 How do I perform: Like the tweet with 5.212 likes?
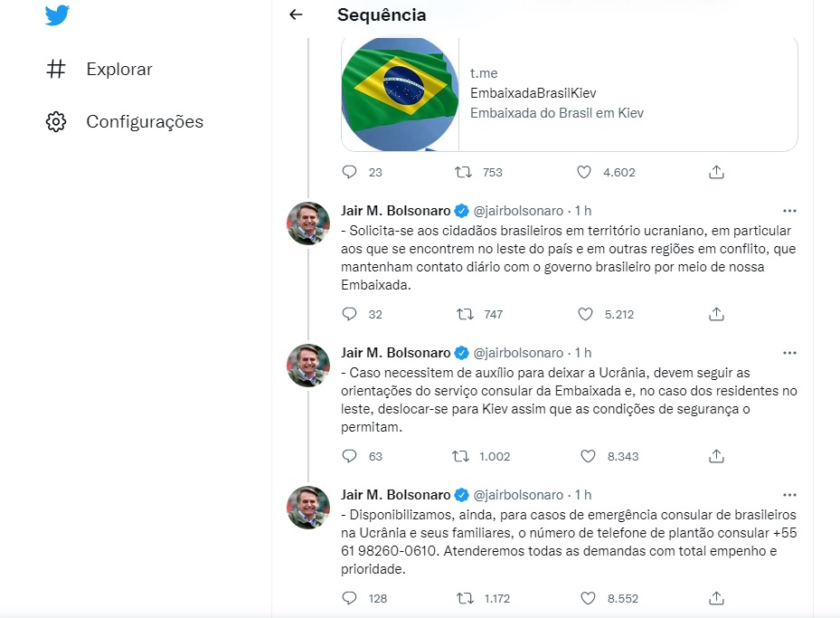pos(584,314)
